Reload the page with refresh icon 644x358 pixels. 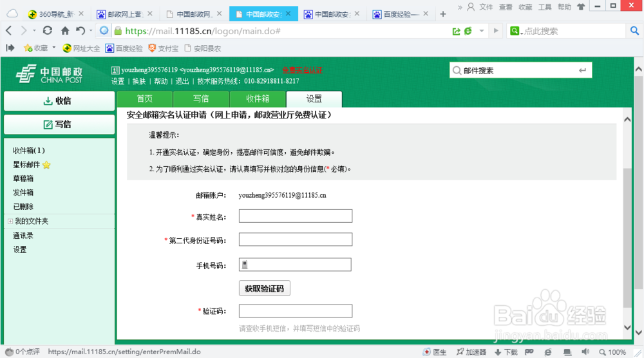tap(48, 30)
